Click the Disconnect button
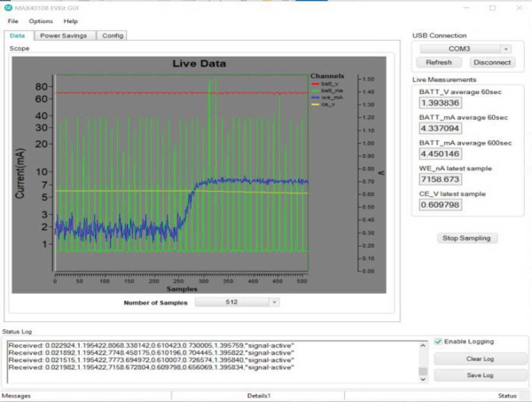532x402 pixels. pos(492,63)
